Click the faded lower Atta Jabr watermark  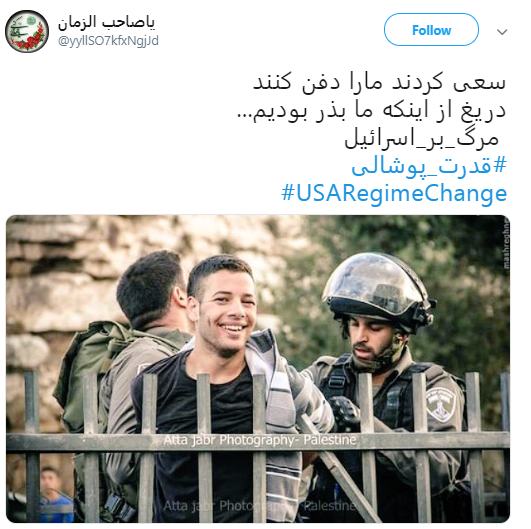click(260, 506)
